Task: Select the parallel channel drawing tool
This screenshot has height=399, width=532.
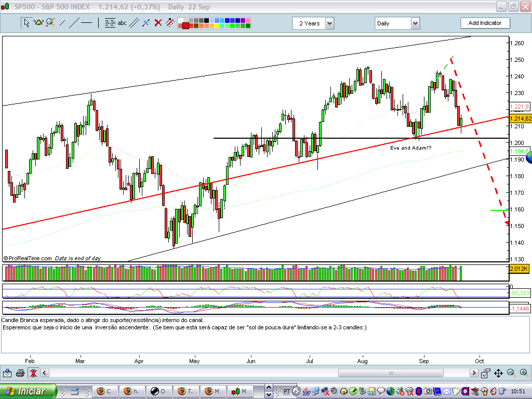Action: tap(133, 22)
